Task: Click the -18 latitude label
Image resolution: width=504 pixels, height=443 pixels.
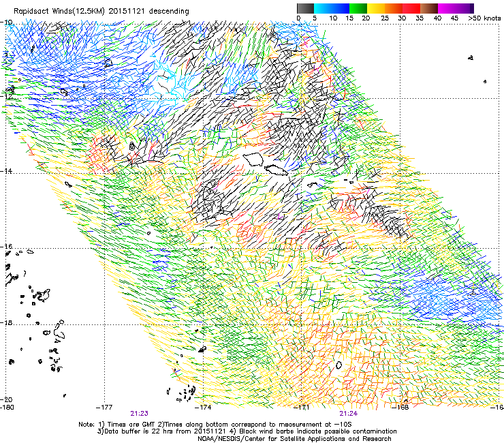Action: pos(7,322)
